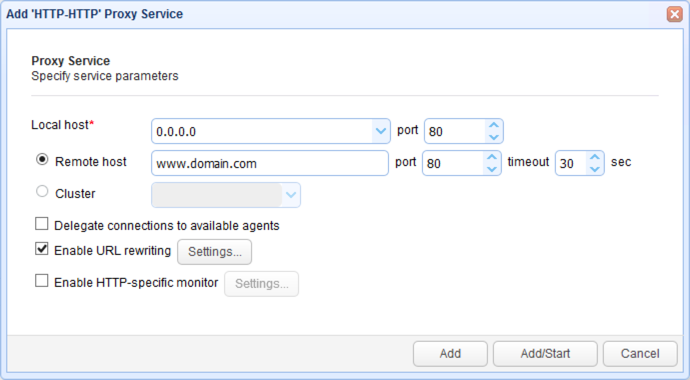Screen dimensions: 690x380
Task: Open URL rewriting Settings
Action: click(215, 252)
